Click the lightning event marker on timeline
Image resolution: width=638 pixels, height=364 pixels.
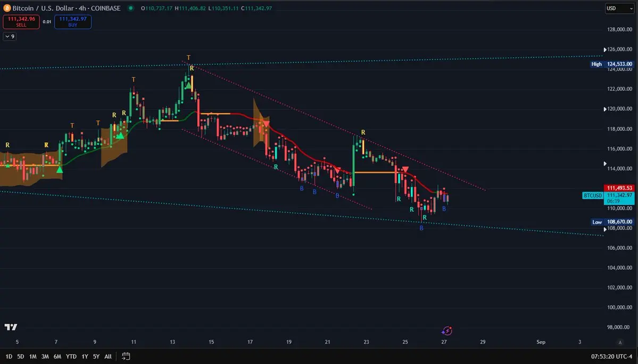tap(447, 331)
